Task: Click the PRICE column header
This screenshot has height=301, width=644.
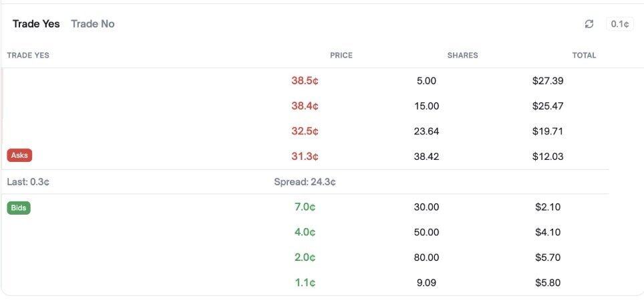Action: click(341, 56)
